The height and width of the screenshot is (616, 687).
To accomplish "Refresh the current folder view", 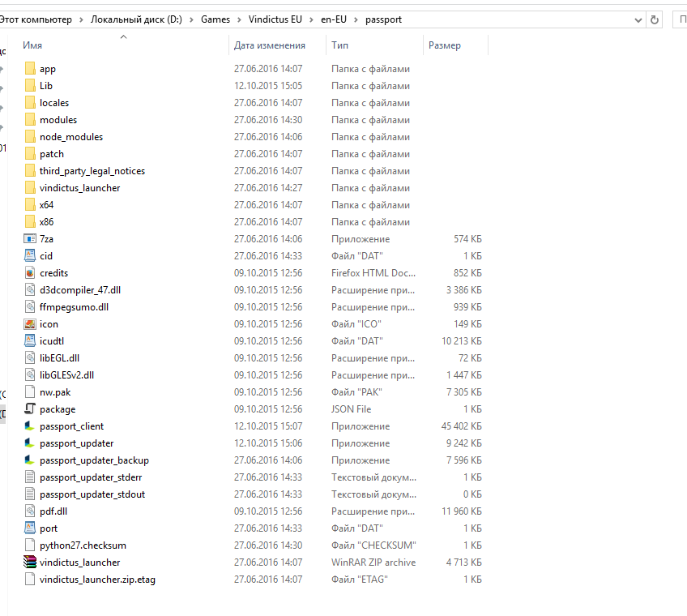I will (655, 19).
